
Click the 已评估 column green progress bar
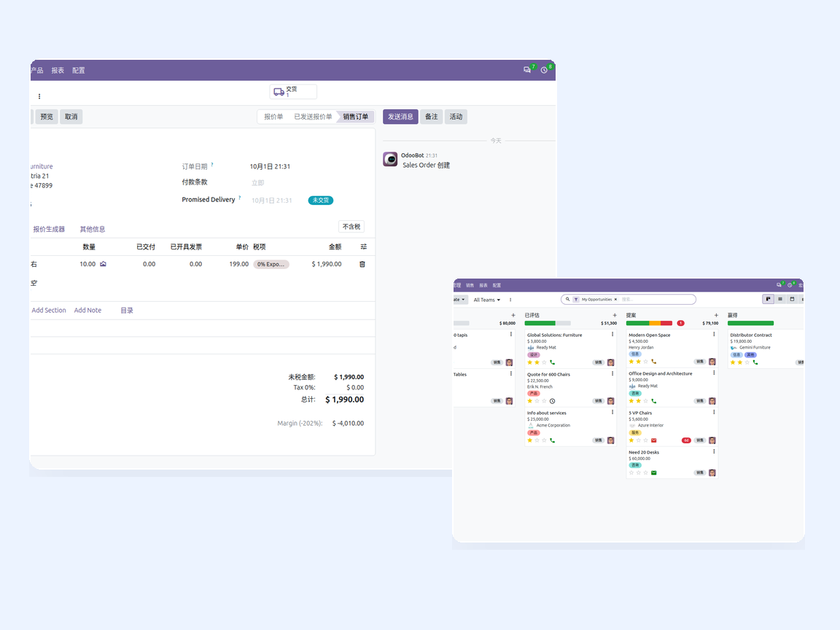(x=540, y=323)
